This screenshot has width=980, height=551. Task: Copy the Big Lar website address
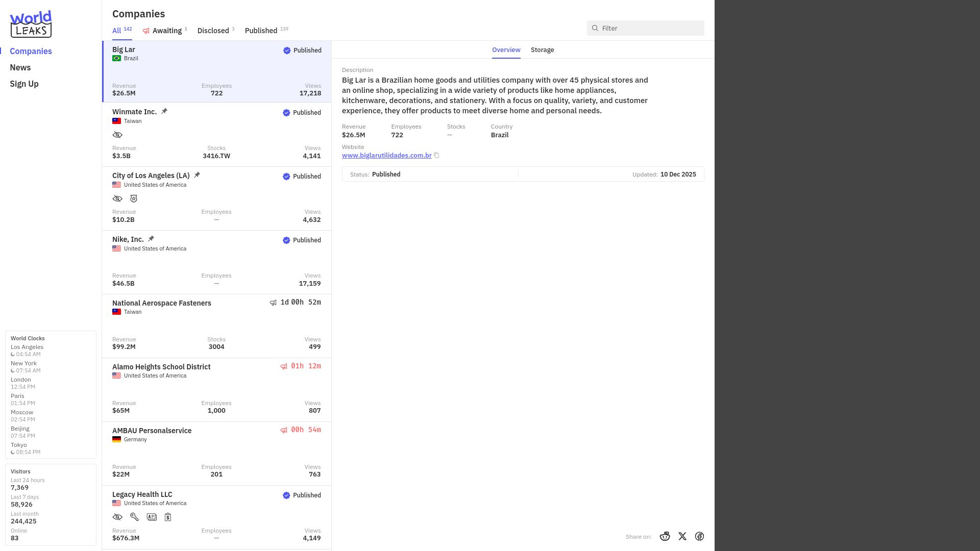[x=436, y=155]
